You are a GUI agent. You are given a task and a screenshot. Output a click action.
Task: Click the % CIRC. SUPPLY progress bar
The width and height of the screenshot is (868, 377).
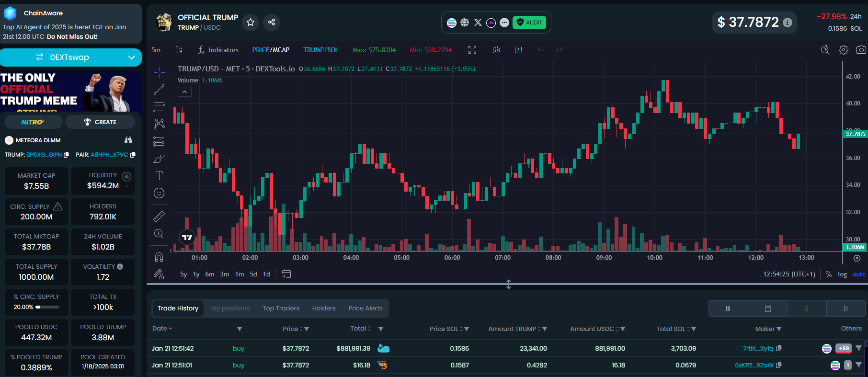(47, 307)
